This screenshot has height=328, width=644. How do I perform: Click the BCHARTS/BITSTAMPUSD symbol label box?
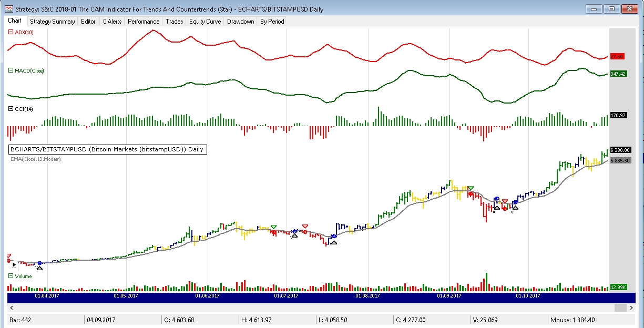[107, 149]
